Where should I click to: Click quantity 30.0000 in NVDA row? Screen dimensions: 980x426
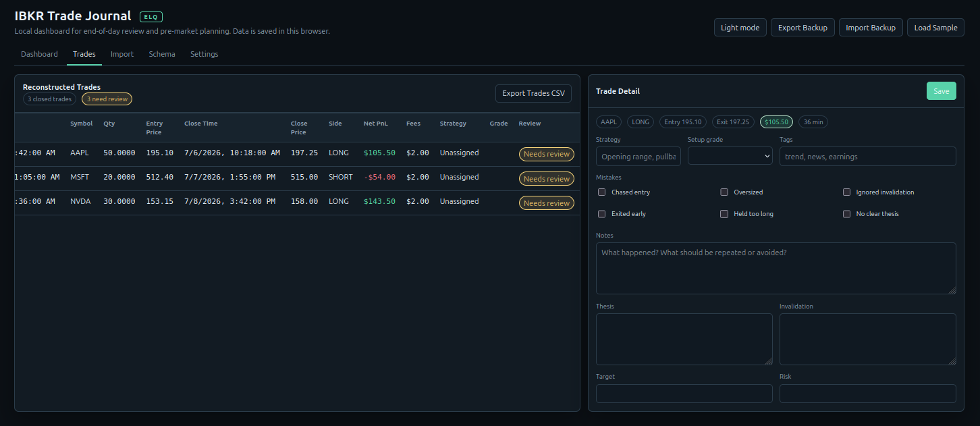pos(119,202)
